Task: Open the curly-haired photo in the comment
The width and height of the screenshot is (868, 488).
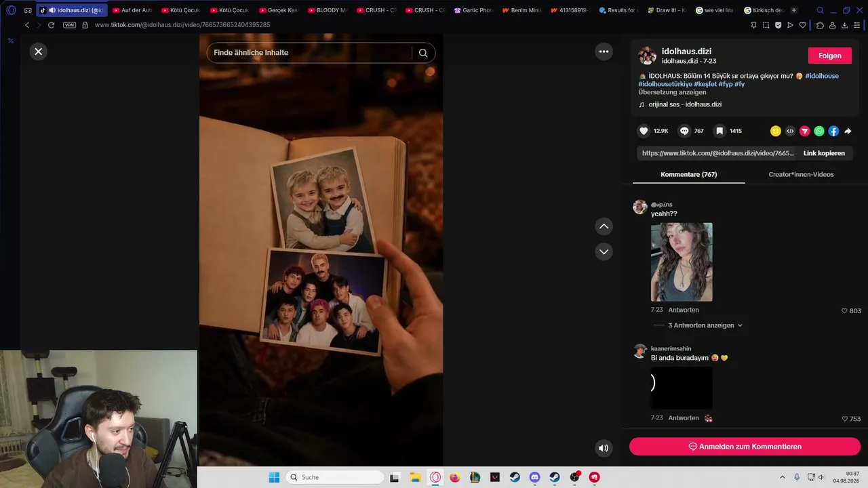Action: click(682, 262)
